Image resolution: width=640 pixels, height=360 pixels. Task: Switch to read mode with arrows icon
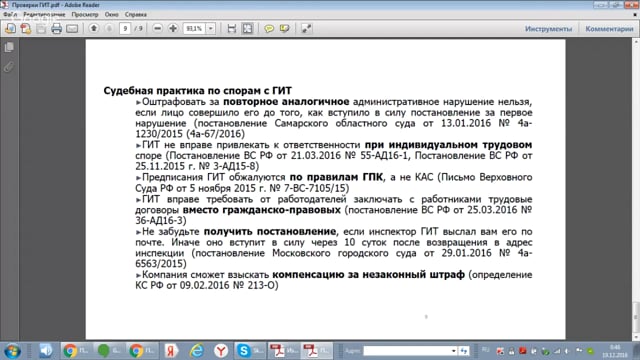pos(306,29)
